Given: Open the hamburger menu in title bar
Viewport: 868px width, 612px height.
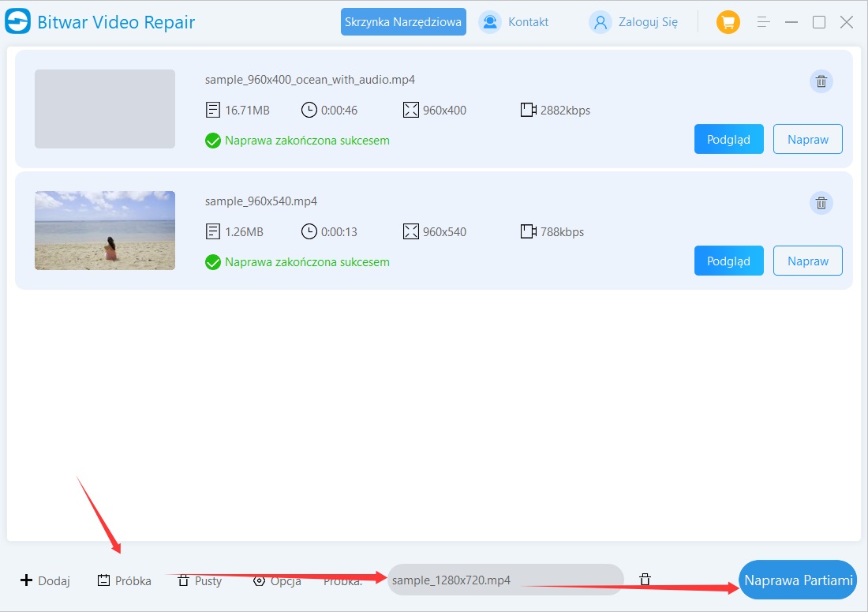Looking at the screenshot, I should pos(763,22).
